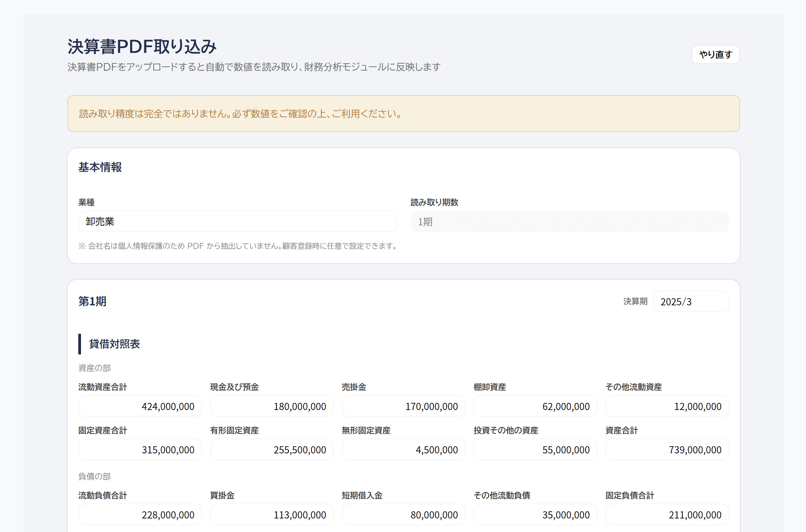Click その他流動資産 field 12,000,000
Image resolution: width=806 pixels, height=532 pixels.
(x=667, y=406)
